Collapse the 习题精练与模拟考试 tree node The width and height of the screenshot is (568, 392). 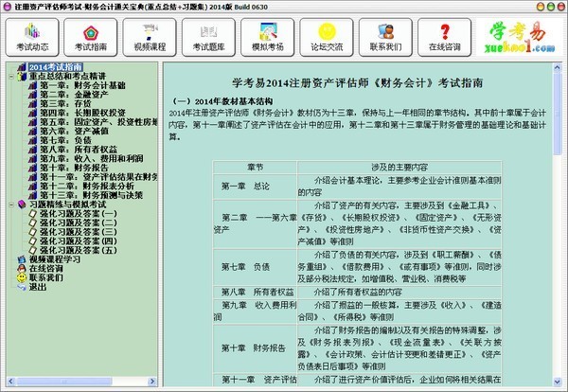9,204
